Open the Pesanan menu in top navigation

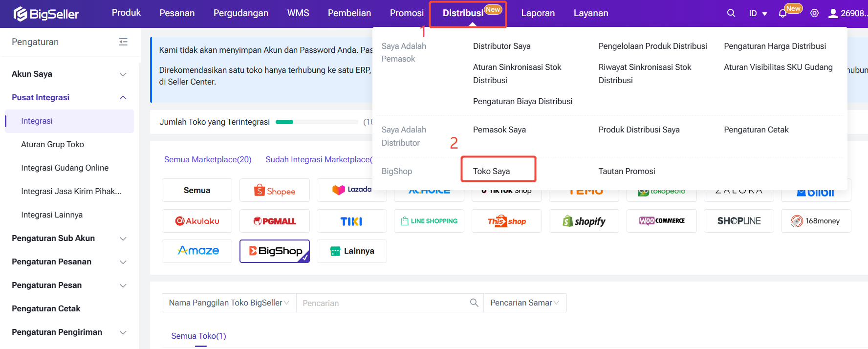(x=177, y=13)
